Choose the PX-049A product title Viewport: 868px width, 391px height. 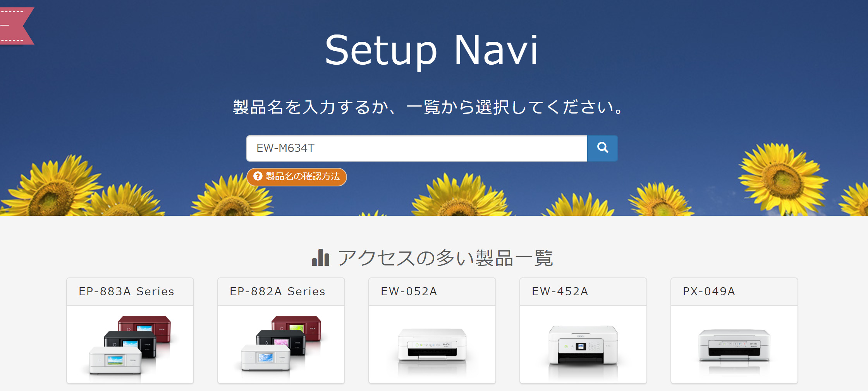[x=709, y=291]
